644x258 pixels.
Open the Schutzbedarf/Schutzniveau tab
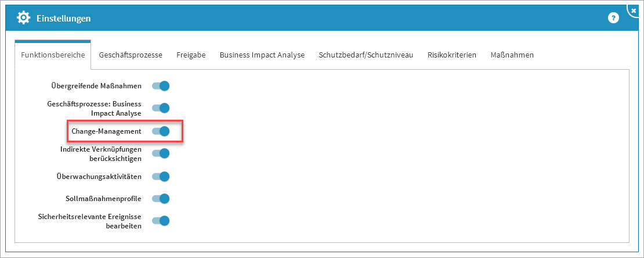tap(366, 55)
